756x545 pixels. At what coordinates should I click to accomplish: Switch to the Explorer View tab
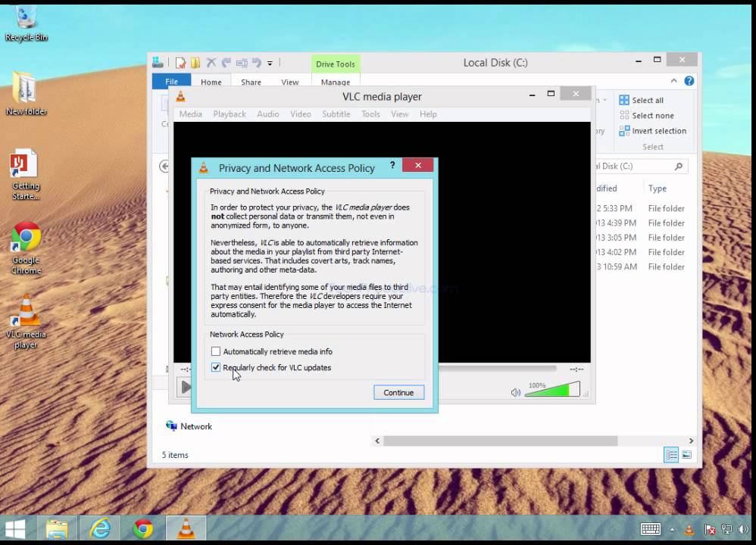point(290,82)
